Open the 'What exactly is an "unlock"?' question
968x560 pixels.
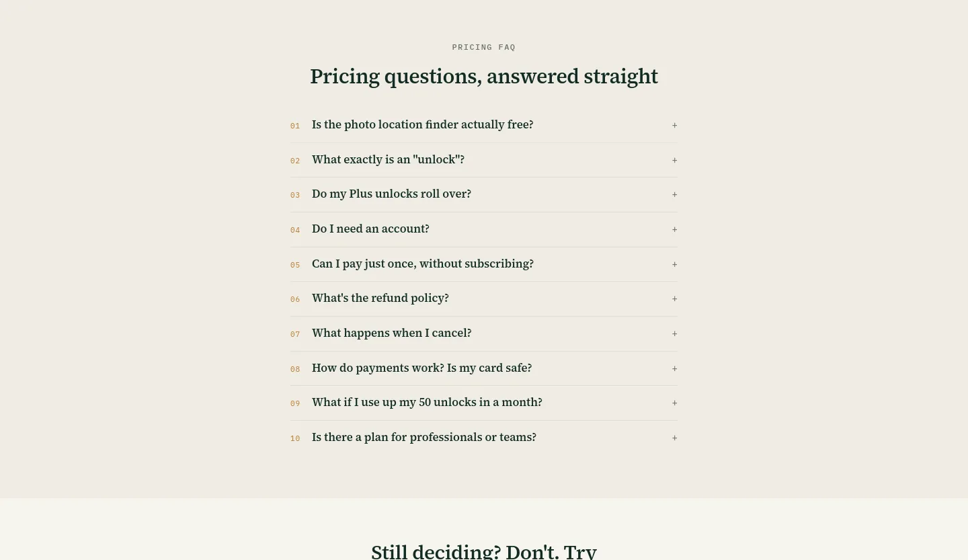point(484,160)
